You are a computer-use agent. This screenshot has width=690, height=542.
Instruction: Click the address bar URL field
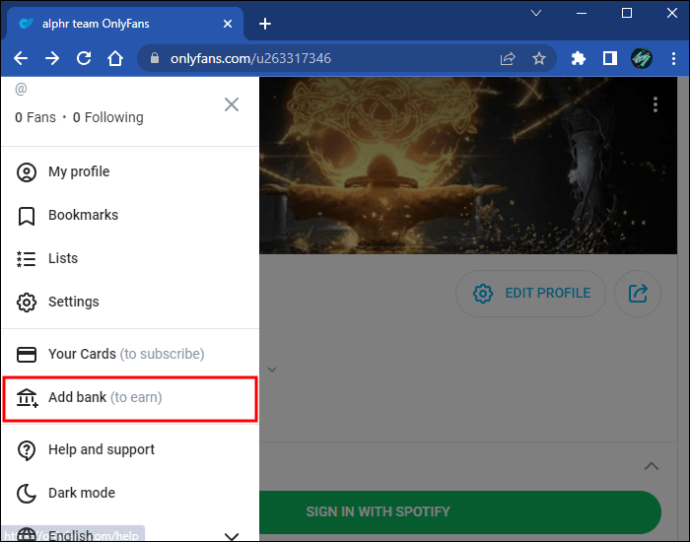pyautogui.click(x=326, y=59)
